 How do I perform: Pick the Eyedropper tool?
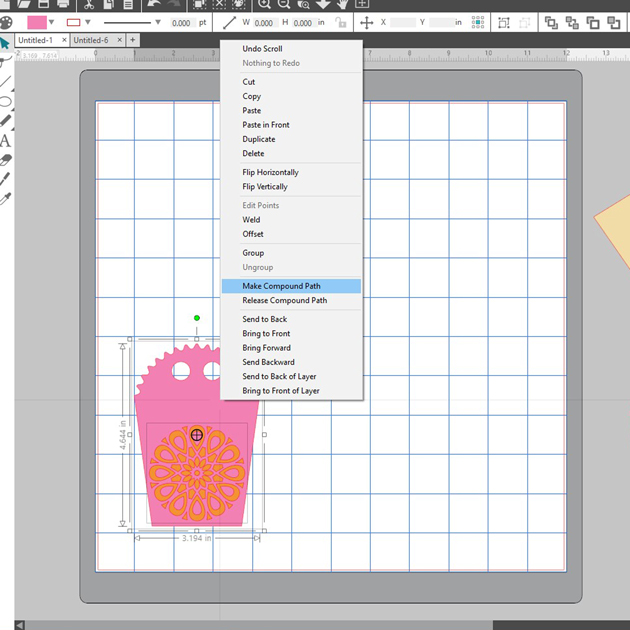click(5, 198)
